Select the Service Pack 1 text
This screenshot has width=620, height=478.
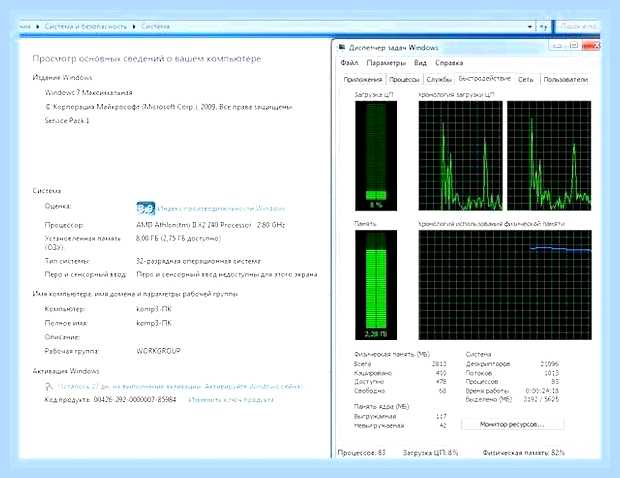tap(67, 121)
